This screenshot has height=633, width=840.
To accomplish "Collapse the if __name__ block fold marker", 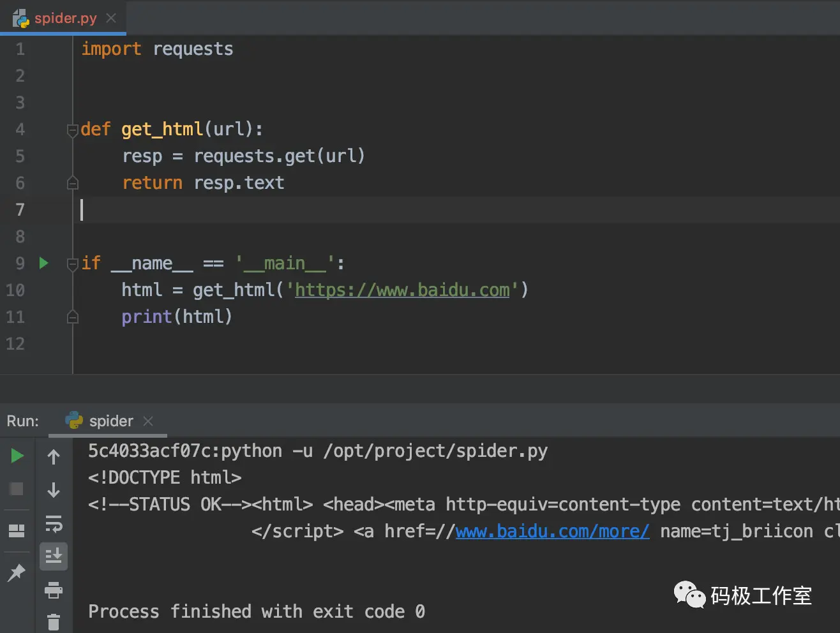I will click(73, 264).
